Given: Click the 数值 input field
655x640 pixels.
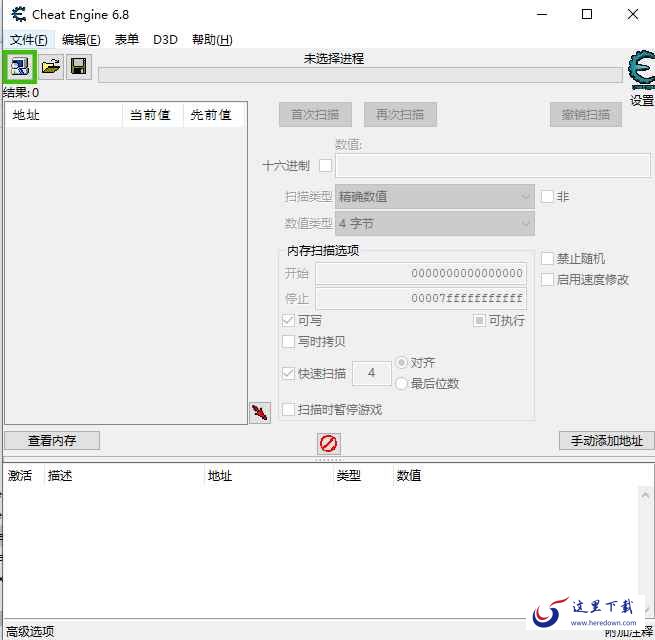Looking at the screenshot, I should (x=492, y=166).
